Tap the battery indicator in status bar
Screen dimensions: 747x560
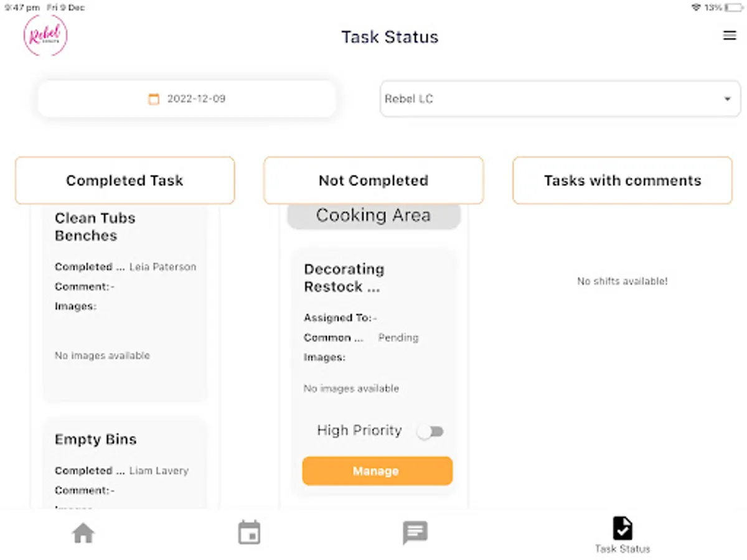pos(734,7)
